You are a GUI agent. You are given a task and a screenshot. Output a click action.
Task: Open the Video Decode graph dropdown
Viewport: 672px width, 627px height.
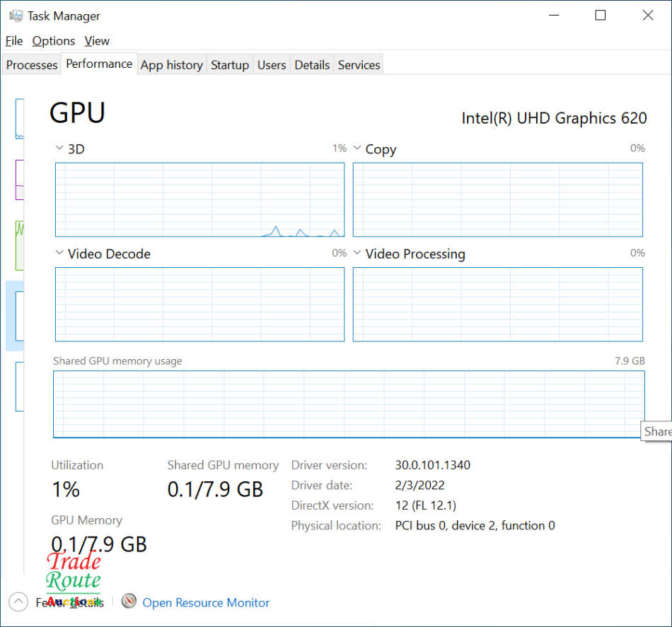click(x=59, y=253)
